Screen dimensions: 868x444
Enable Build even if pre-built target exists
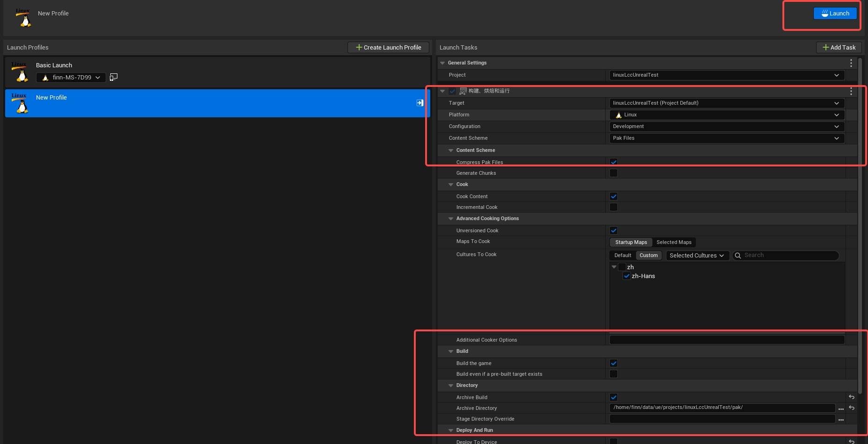tap(614, 374)
